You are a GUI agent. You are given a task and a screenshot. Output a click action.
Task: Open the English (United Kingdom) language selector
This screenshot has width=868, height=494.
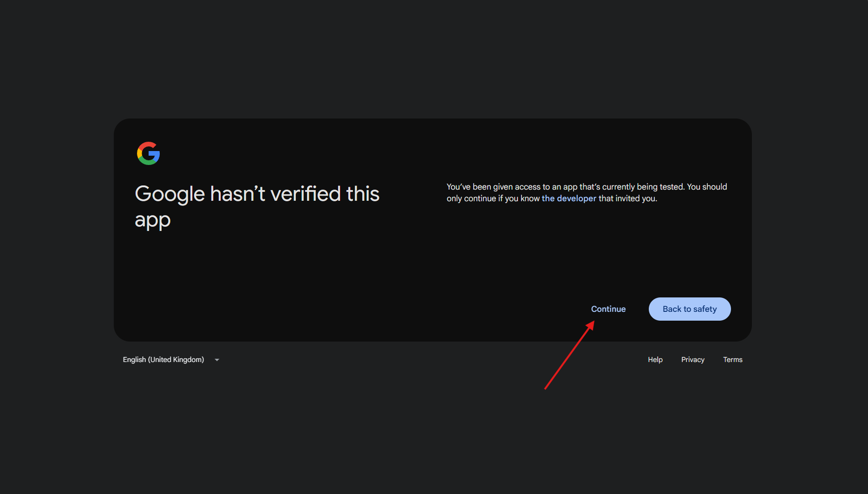(x=163, y=360)
